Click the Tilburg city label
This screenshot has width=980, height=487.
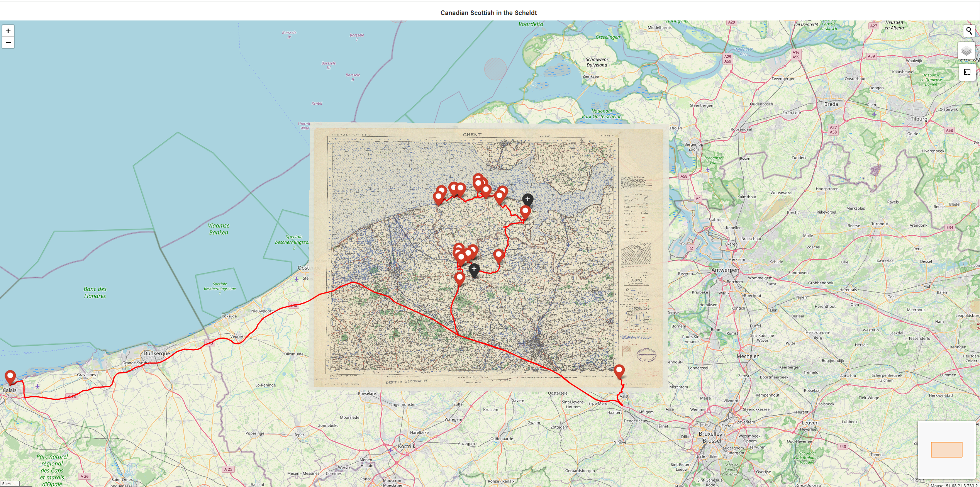(x=919, y=119)
